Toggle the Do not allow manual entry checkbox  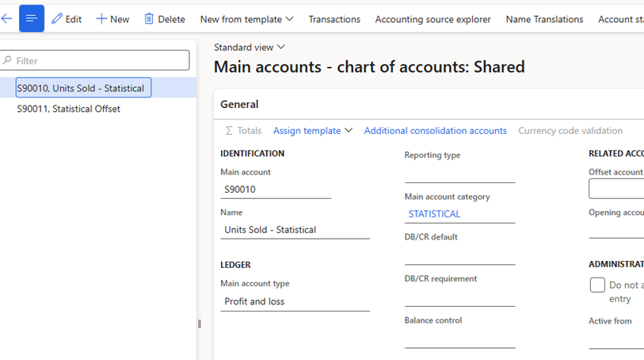tap(597, 285)
